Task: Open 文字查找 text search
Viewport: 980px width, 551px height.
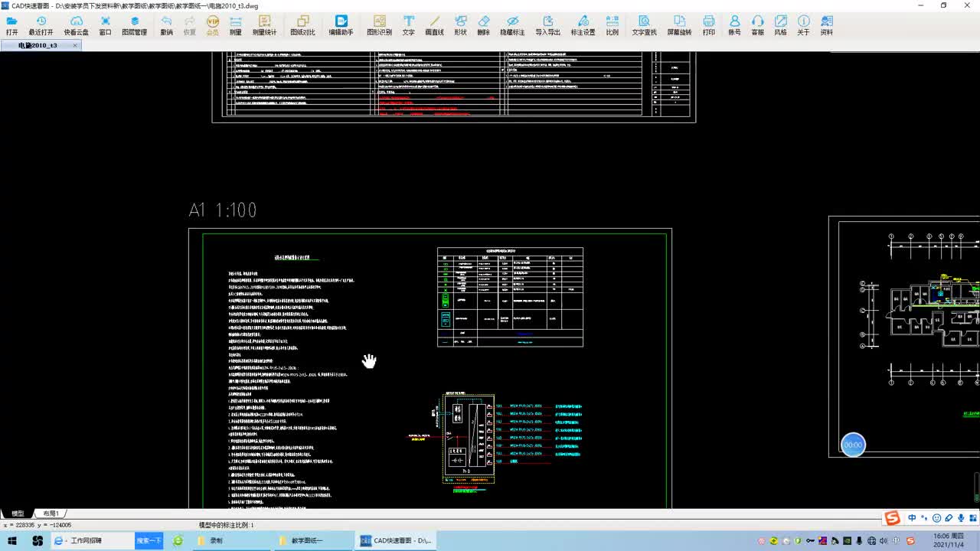Action: point(644,25)
